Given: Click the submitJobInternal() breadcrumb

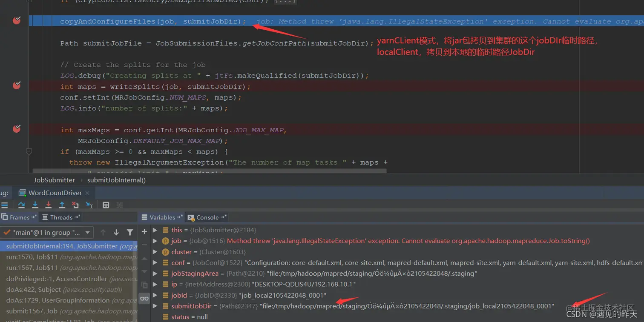Looking at the screenshot, I should pyautogui.click(x=116, y=180).
